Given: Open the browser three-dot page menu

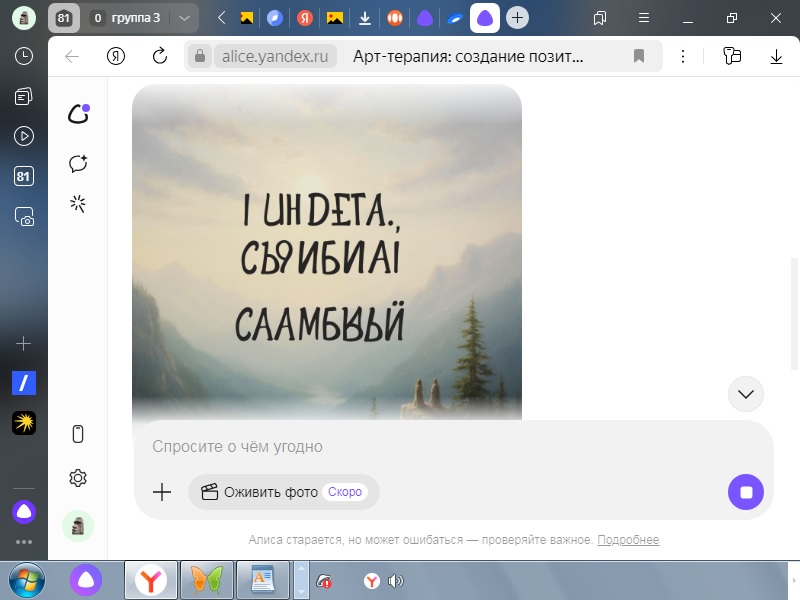Looking at the screenshot, I should pyautogui.click(x=683, y=56).
